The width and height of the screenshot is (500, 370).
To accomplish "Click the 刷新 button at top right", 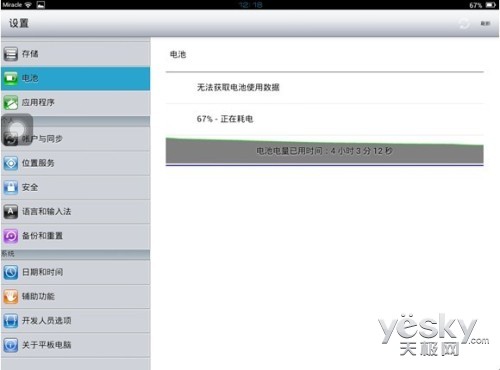I will [x=485, y=23].
